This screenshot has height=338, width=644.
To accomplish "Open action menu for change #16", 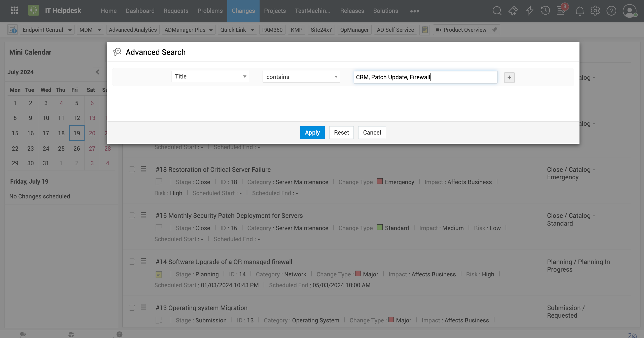I will [144, 215].
